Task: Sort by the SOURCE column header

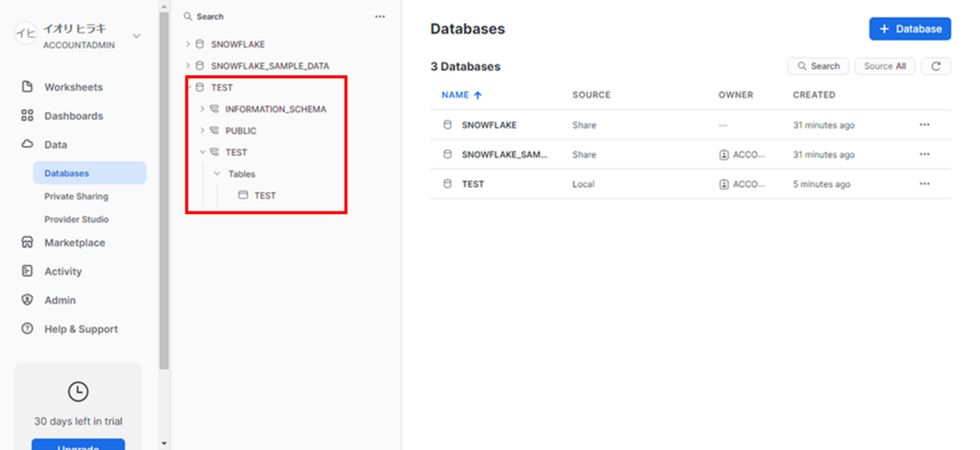Action: tap(591, 95)
